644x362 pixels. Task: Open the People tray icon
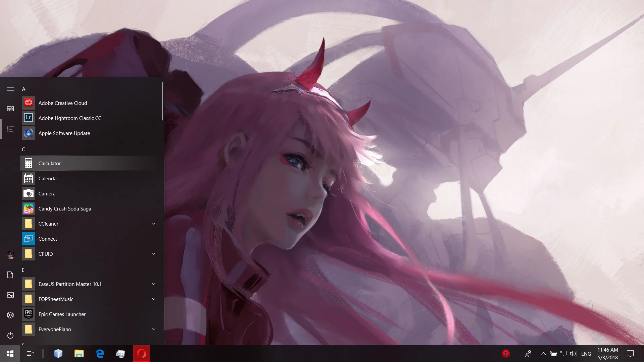(x=528, y=354)
